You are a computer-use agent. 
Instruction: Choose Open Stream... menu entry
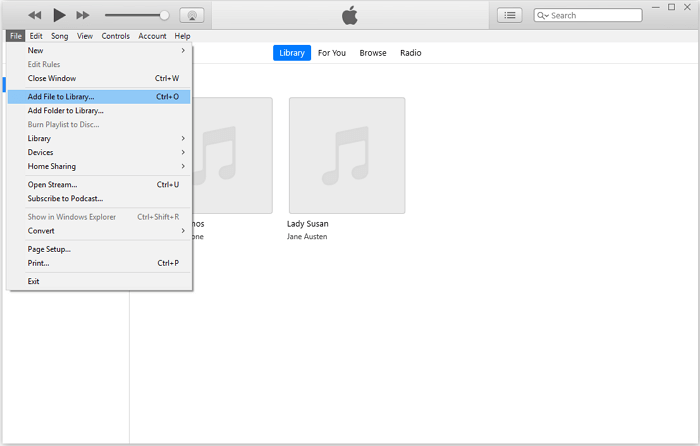[99, 184]
